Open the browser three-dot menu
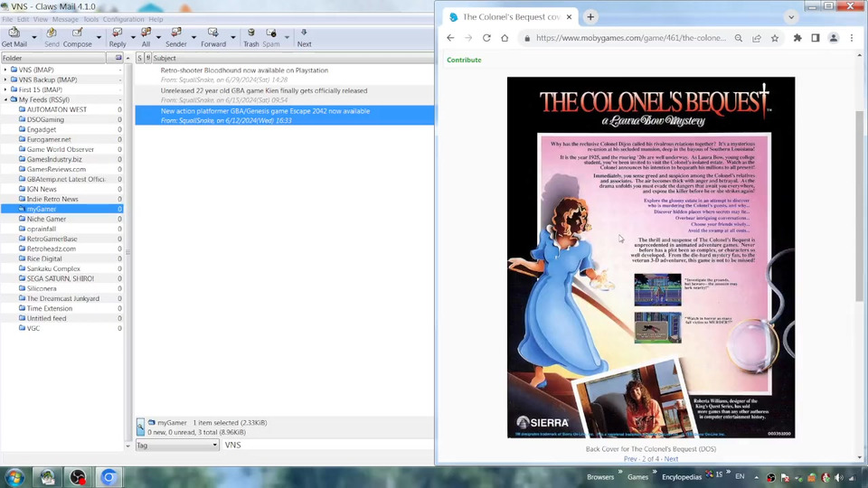Viewport: 868px width, 488px height. click(x=852, y=38)
